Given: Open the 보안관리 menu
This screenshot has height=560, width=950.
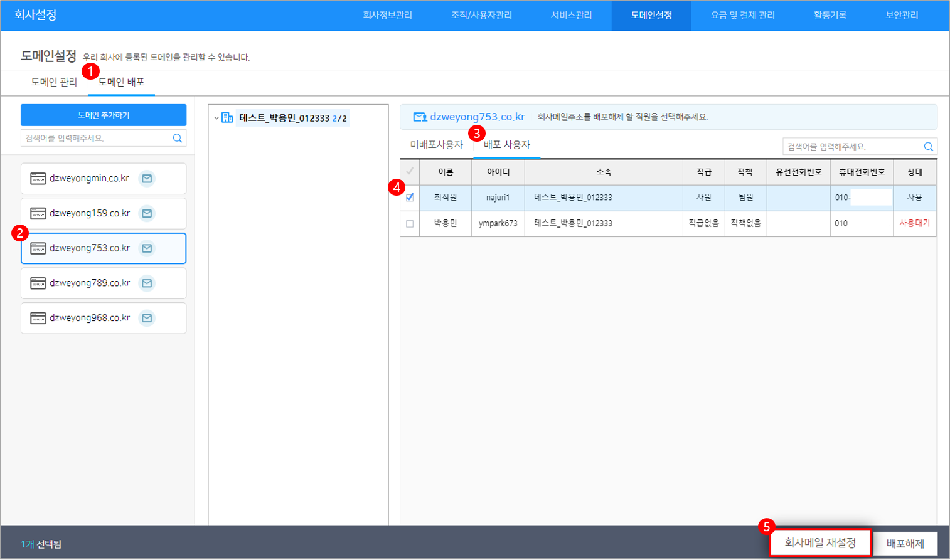Looking at the screenshot, I should [901, 15].
